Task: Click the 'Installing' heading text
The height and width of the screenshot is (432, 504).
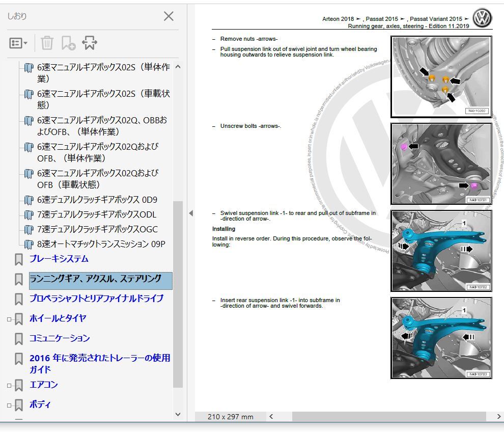Action: point(223,229)
